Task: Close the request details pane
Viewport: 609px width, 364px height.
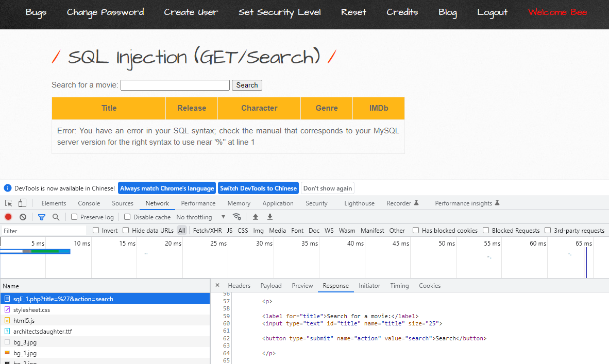Action: tap(217, 285)
